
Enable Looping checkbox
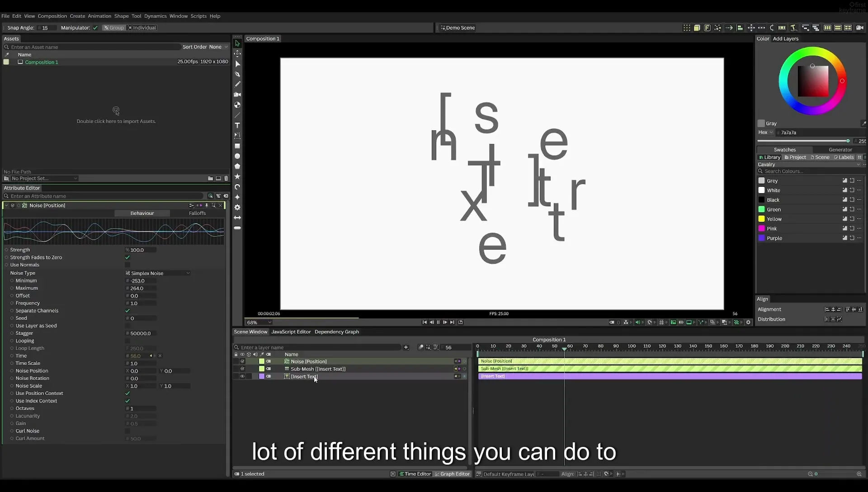coord(127,341)
